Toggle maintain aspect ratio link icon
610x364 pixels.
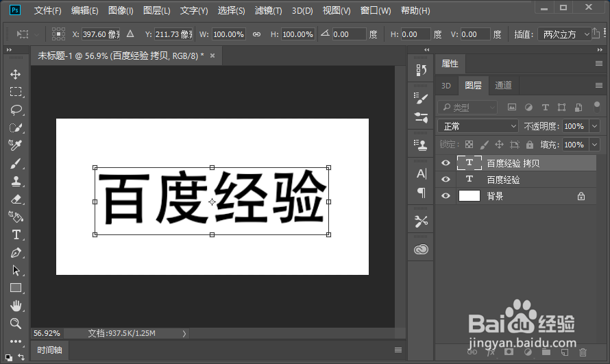coord(257,34)
